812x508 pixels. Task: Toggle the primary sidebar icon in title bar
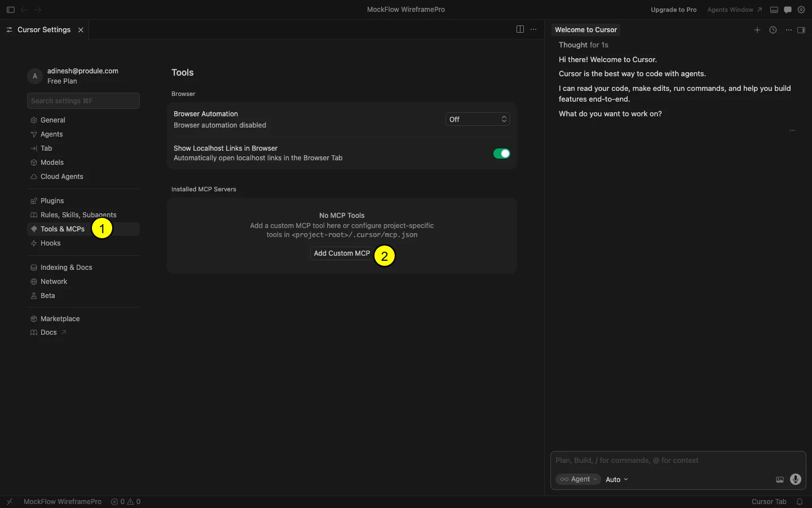[10, 10]
